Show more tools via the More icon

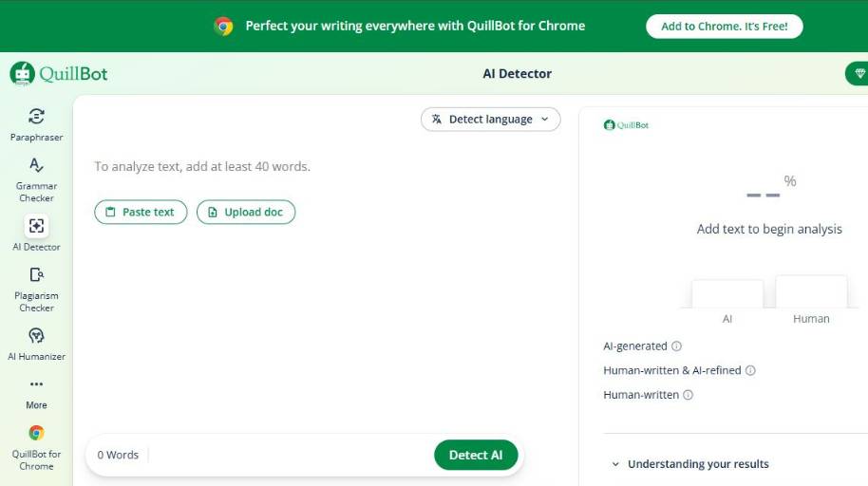tap(36, 384)
